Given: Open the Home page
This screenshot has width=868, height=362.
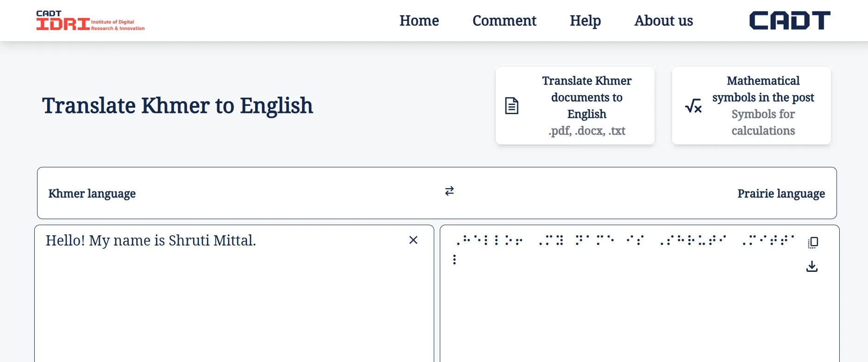Looking at the screenshot, I should point(419,21).
